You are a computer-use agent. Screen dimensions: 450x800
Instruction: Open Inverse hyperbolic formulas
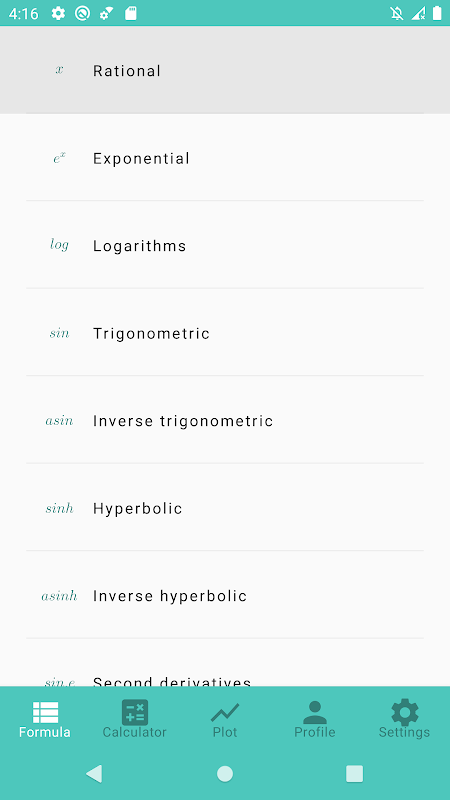coord(225,595)
